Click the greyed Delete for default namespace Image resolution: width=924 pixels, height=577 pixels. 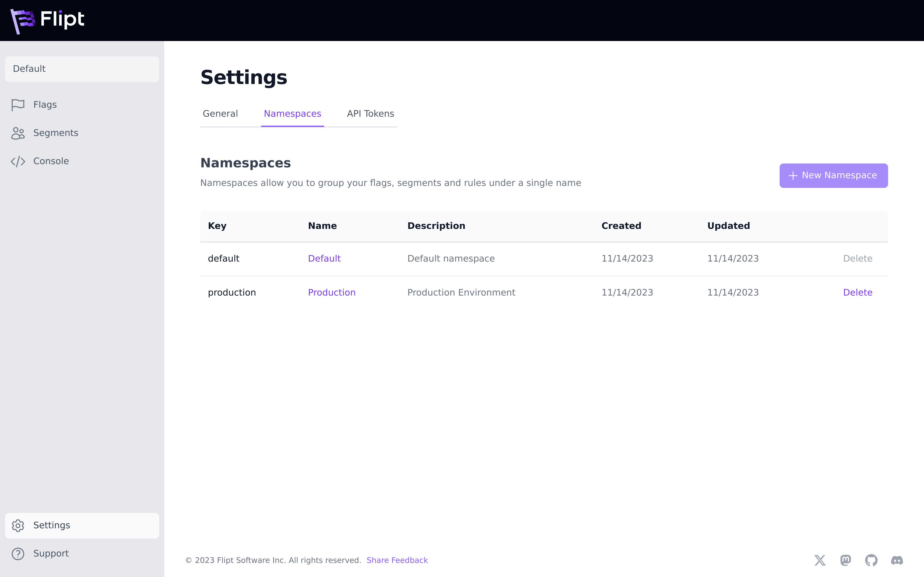click(857, 259)
